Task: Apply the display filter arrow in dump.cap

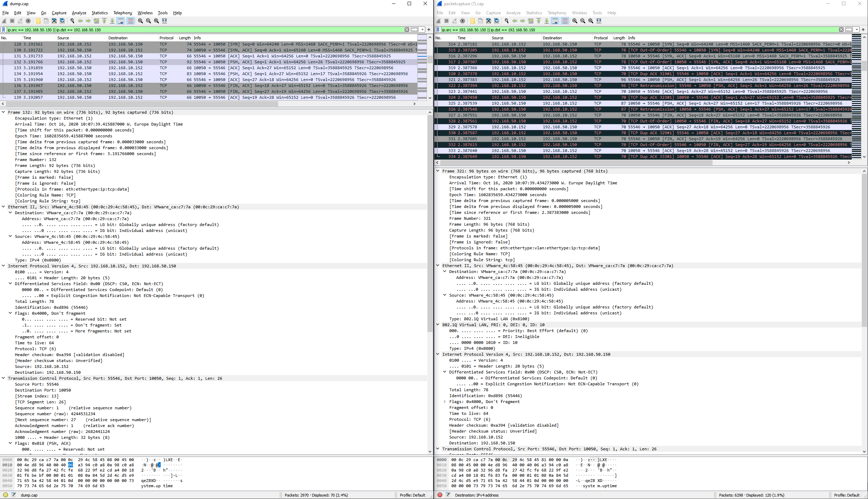Action: pyautogui.click(x=415, y=30)
